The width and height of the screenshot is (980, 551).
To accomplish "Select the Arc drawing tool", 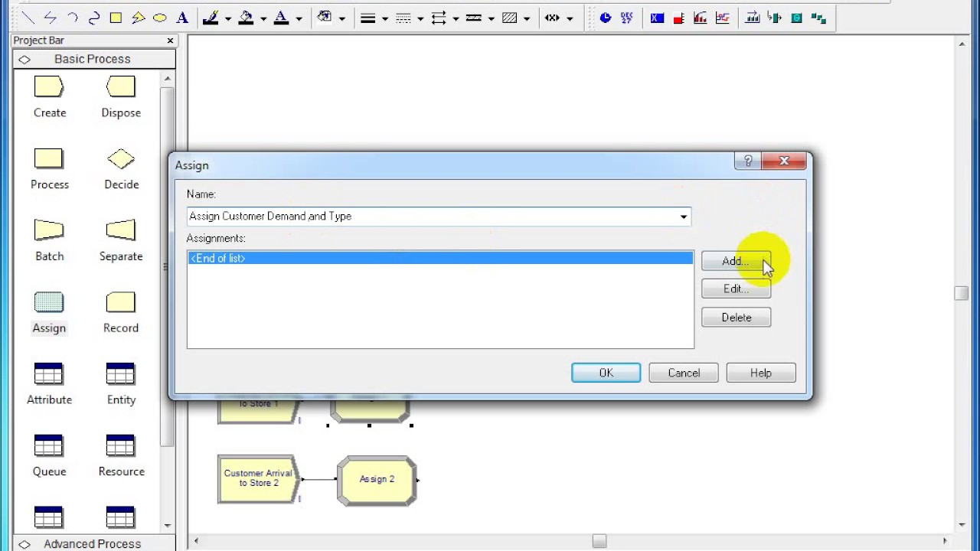I will click(x=72, y=18).
